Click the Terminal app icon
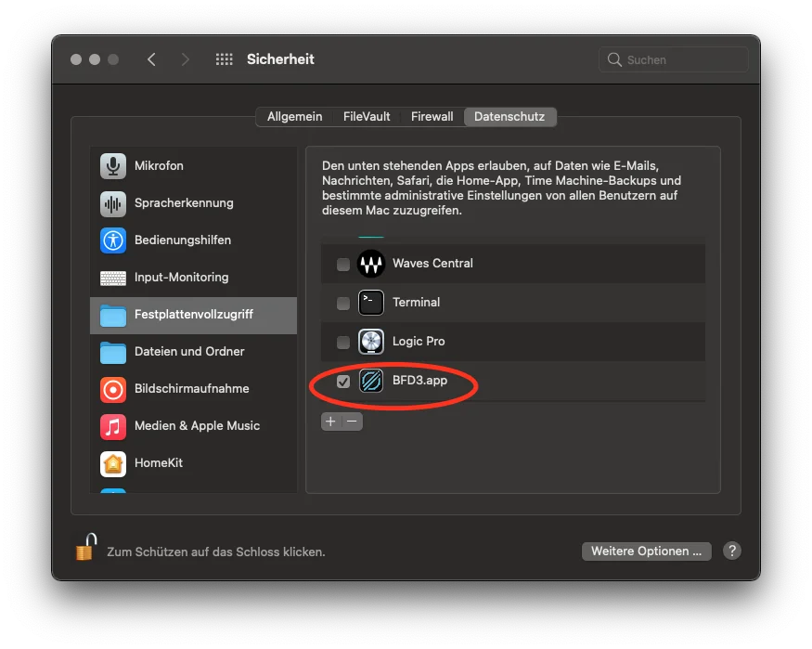812x649 pixels. point(371,303)
